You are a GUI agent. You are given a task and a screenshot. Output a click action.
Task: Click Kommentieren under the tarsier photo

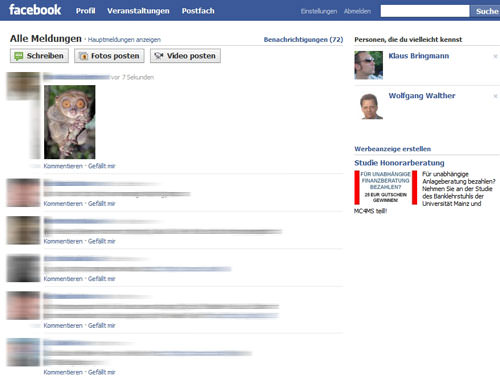(x=63, y=166)
